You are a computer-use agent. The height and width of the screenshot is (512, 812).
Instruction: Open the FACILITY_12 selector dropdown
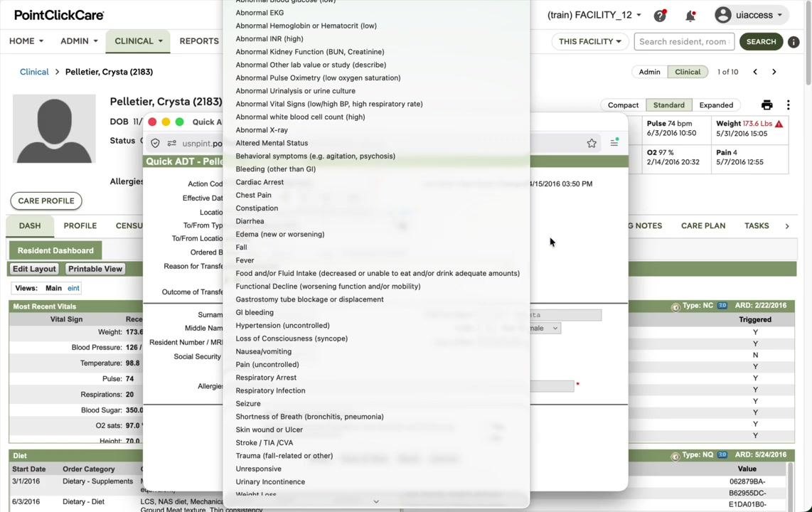pos(594,15)
